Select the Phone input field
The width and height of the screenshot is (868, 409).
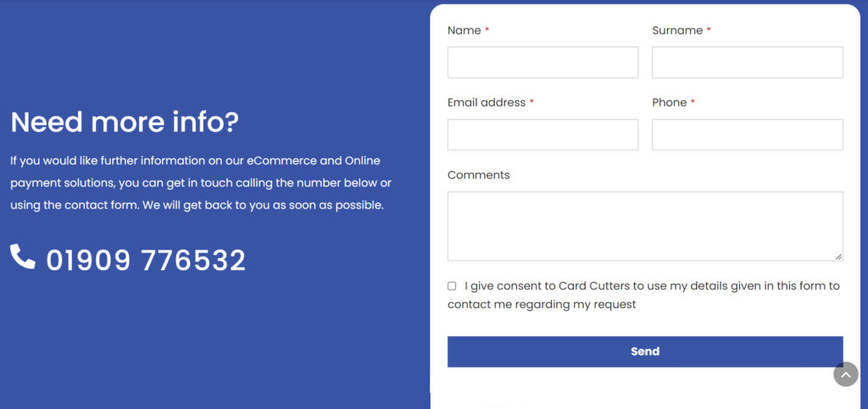(x=748, y=135)
